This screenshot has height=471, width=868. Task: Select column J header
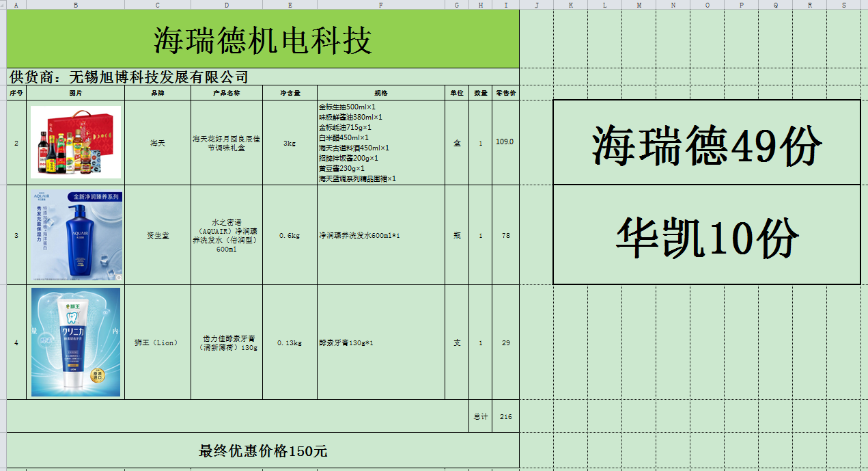tap(537, 5)
